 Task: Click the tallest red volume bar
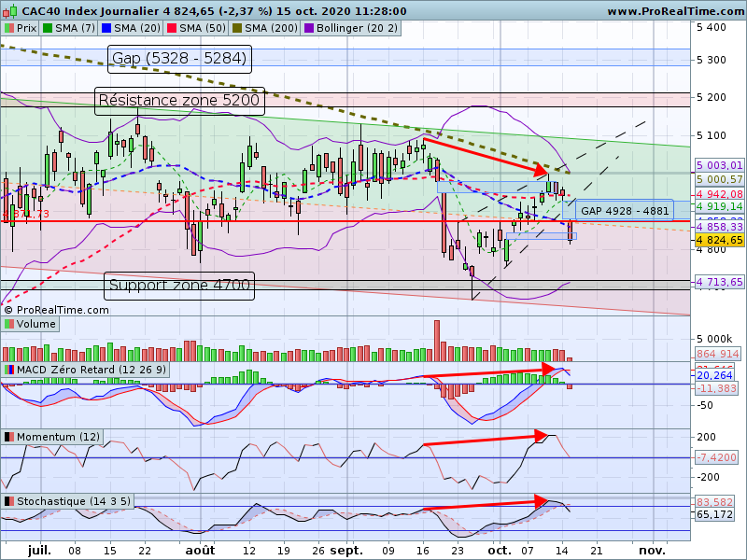[x=437, y=341]
